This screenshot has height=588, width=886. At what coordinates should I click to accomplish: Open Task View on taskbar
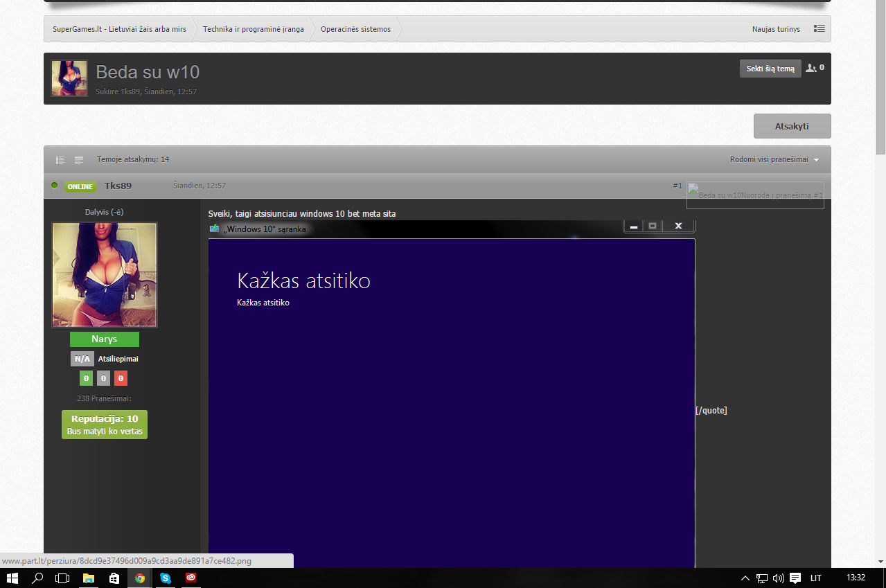tap(63, 578)
